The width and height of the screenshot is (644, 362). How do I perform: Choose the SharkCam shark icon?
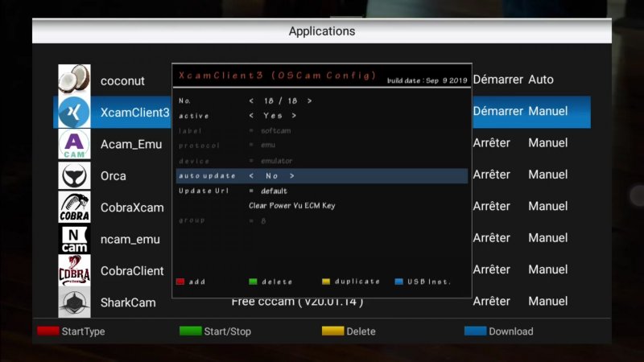[x=74, y=302]
